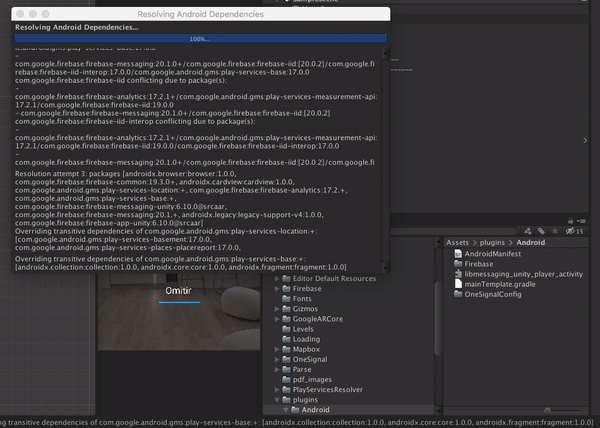The width and height of the screenshot is (600, 428).
Task: Toggle the Project panel lock icon
Action: coord(571,221)
